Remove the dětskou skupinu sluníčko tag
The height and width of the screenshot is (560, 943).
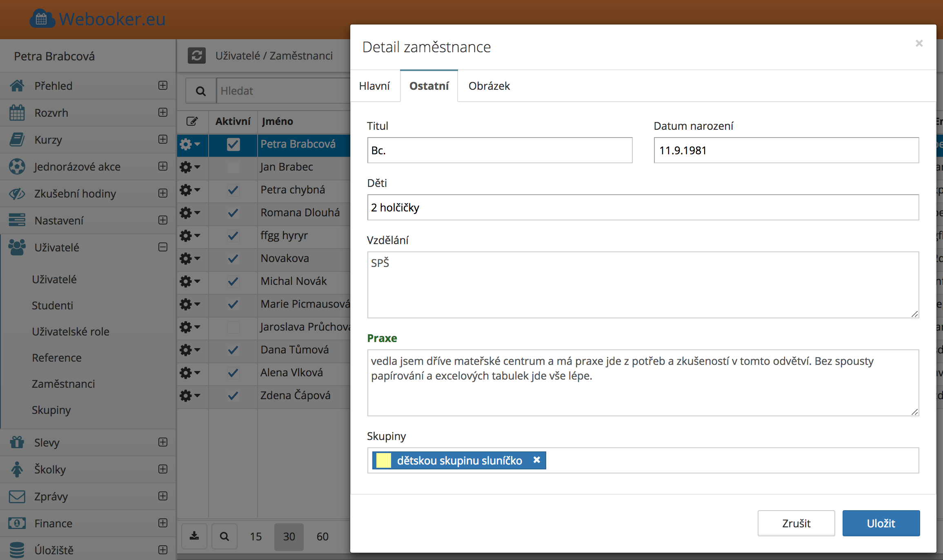tap(537, 460)
